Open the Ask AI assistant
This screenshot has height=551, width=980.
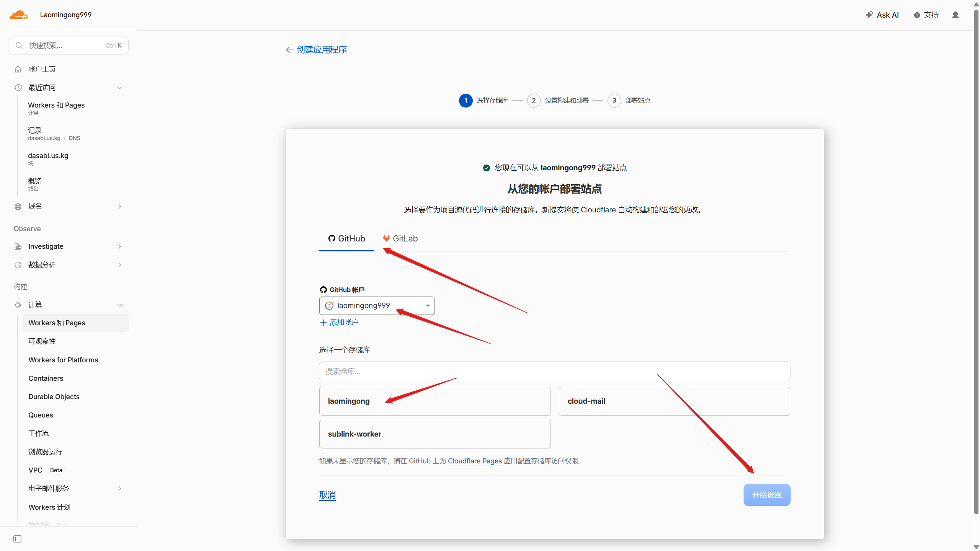click(882, 15)
